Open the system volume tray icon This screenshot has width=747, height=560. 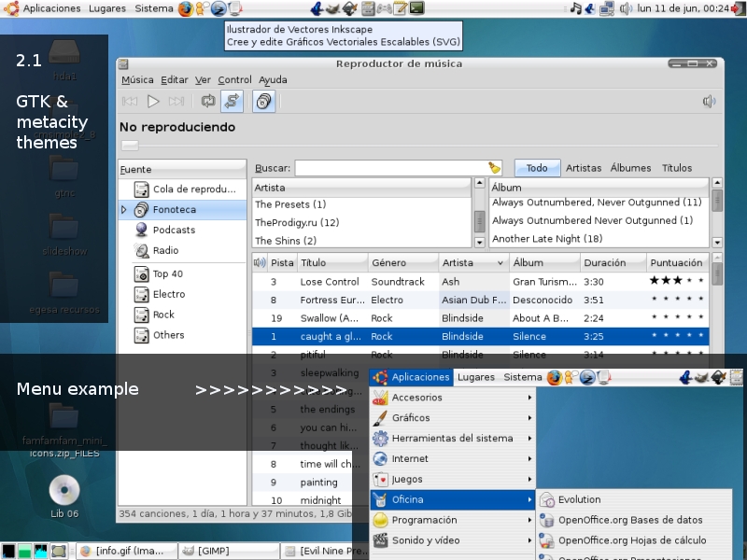click(x=626, y=8)
